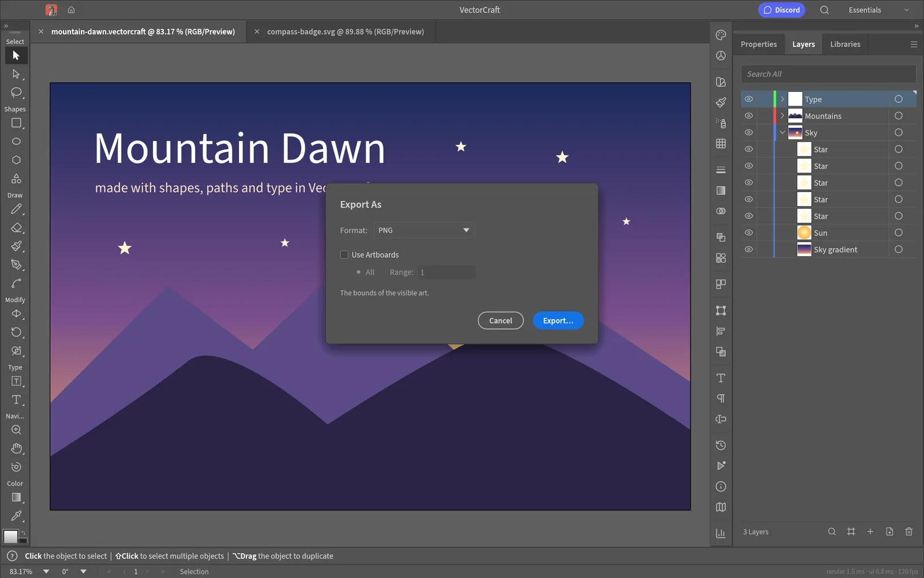Pick the Eyedropper tool
924x578 pixels.
16,516
